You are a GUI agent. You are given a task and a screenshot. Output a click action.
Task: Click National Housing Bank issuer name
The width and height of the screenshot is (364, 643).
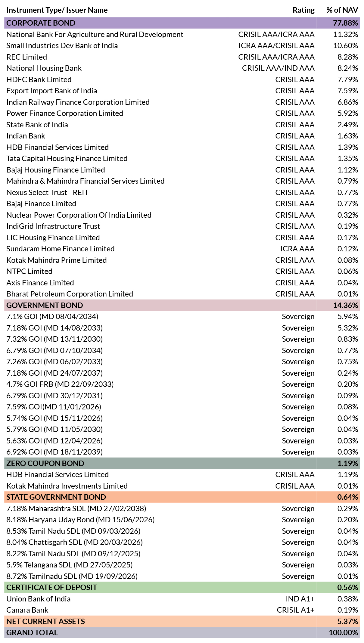44,68
